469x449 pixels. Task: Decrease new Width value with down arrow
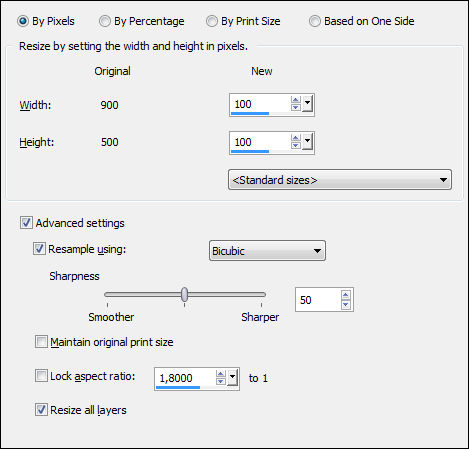(295, 107)
